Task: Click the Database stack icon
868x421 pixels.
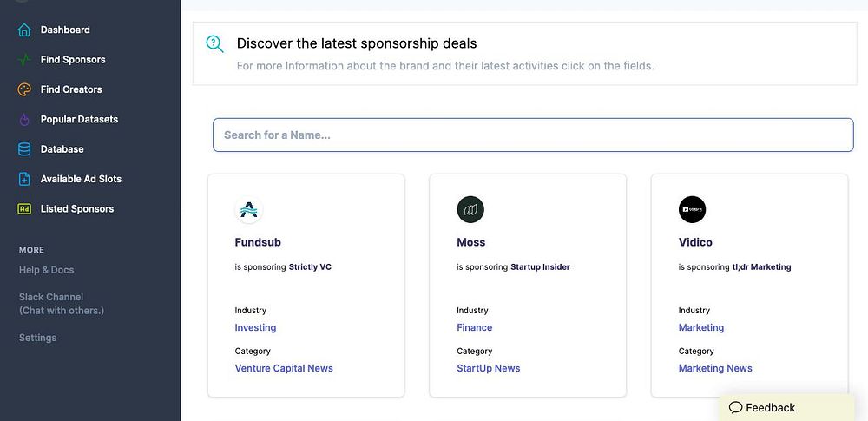Action: coord(24,149)
